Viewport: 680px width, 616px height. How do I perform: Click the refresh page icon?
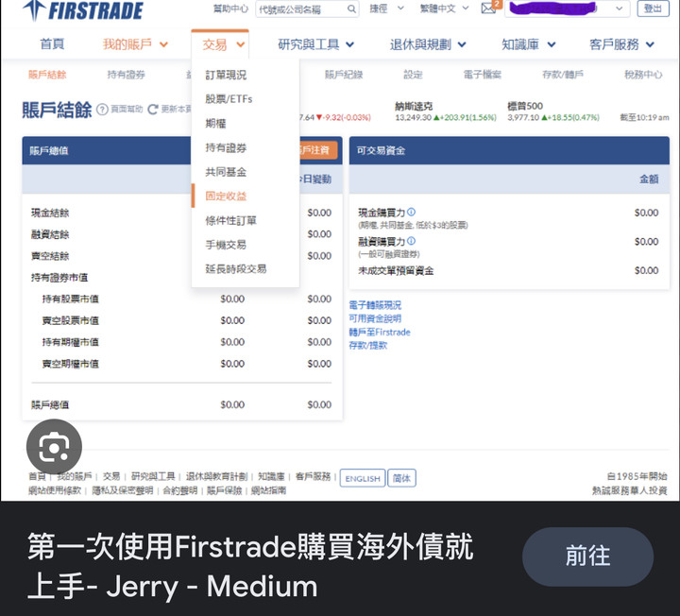point(153,110)
